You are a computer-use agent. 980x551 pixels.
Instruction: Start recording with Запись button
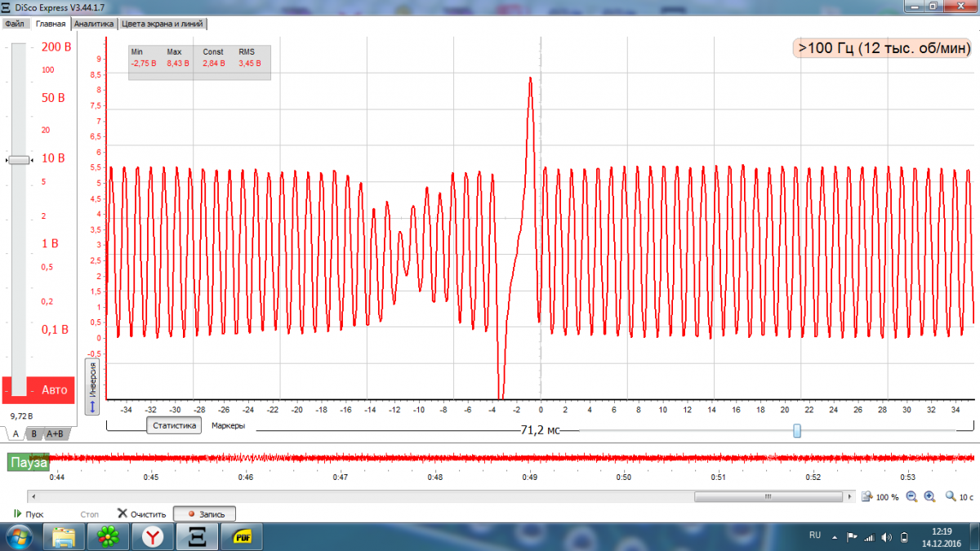205,514
